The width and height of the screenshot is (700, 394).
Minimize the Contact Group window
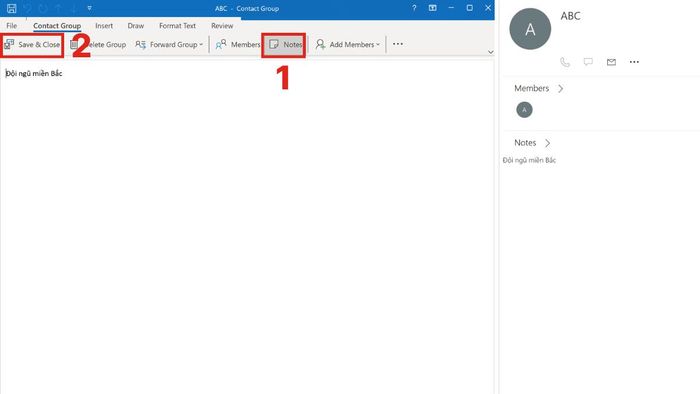[451, 8]
